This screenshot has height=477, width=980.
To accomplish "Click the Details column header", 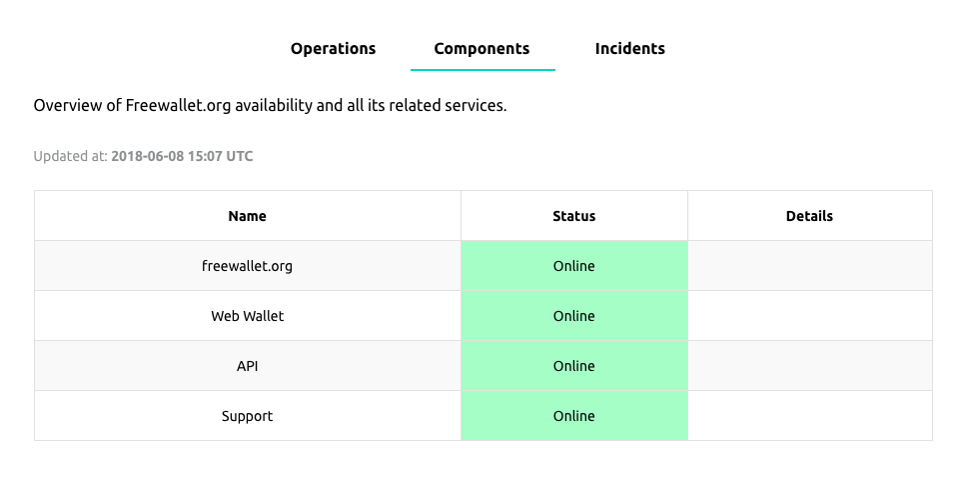I will (809, 216).
